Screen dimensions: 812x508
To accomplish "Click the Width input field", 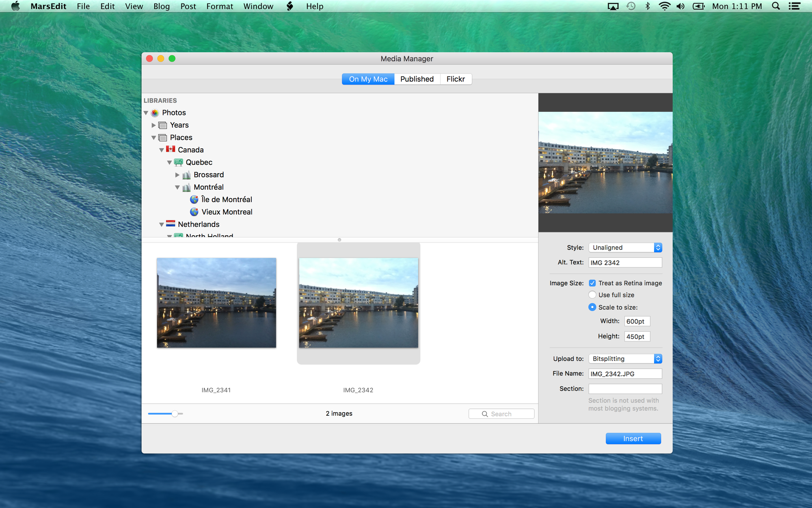I will [x=637, y=321].
